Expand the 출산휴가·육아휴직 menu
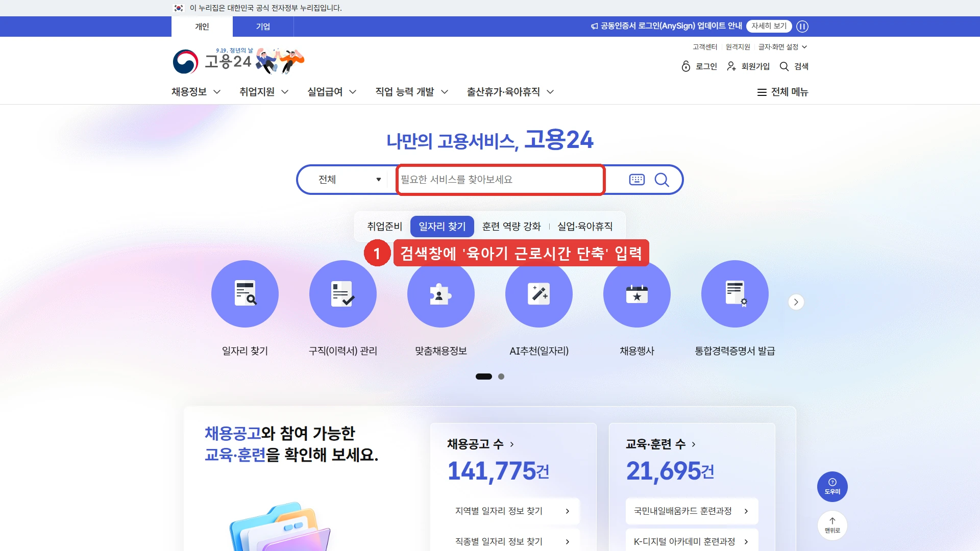The height and width of the screenshot is (551, 980). (x=510, y=92)
